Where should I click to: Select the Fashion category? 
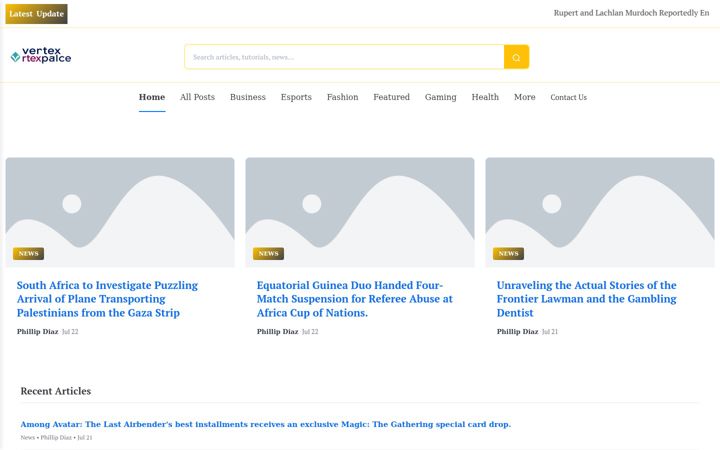(x=343, y=97)
